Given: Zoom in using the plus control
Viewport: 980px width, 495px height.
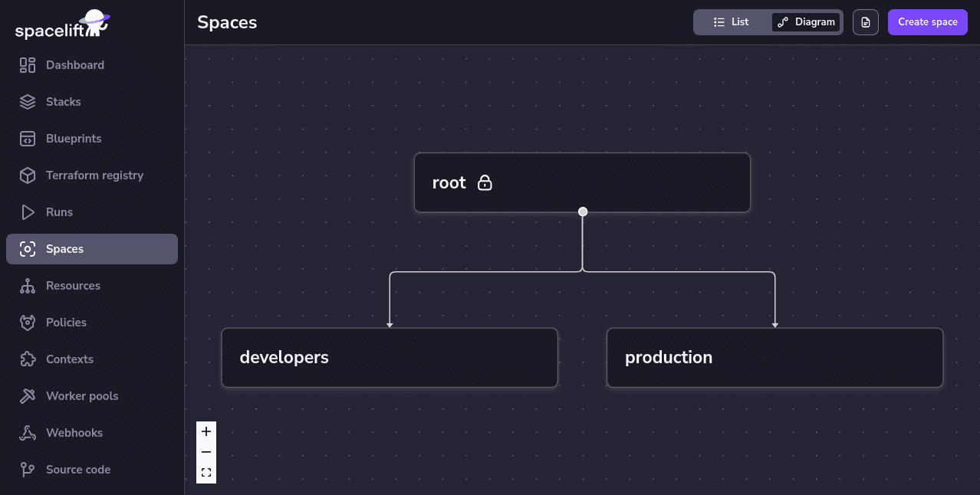Looking at the screenshot, I should 206,431.
